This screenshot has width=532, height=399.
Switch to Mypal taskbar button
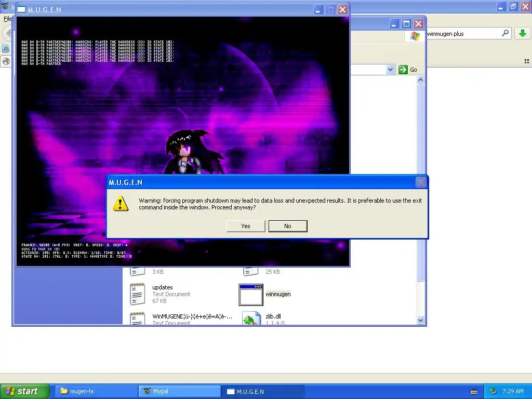click(x=179, y=391)
